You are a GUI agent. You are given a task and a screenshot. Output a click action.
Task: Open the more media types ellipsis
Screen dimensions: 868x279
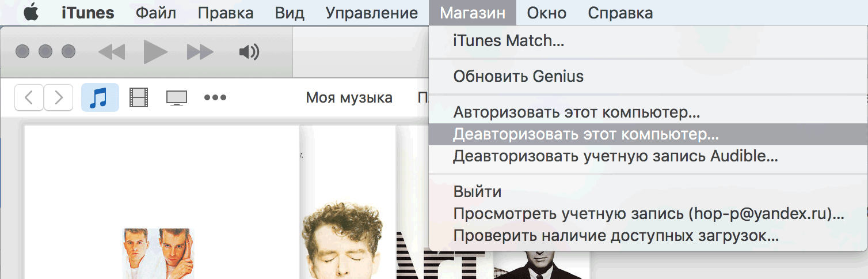(215, 97)
